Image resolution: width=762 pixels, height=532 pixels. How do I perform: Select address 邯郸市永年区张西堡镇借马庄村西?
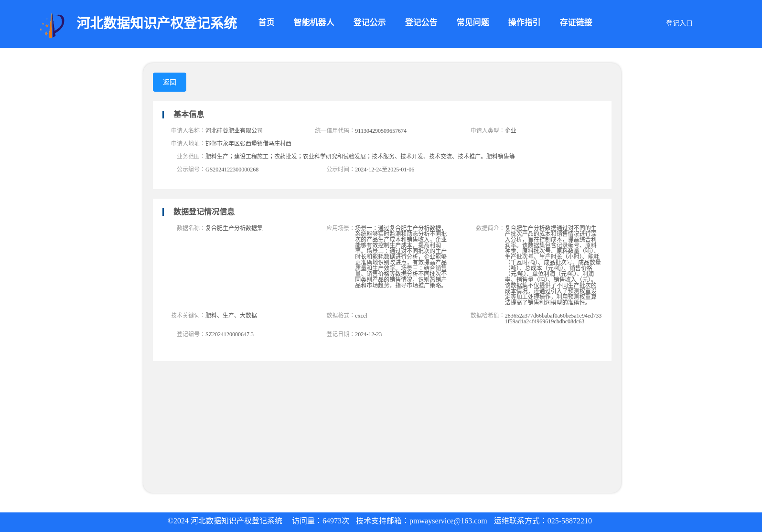pyautogui.click(x=248, y=143)
